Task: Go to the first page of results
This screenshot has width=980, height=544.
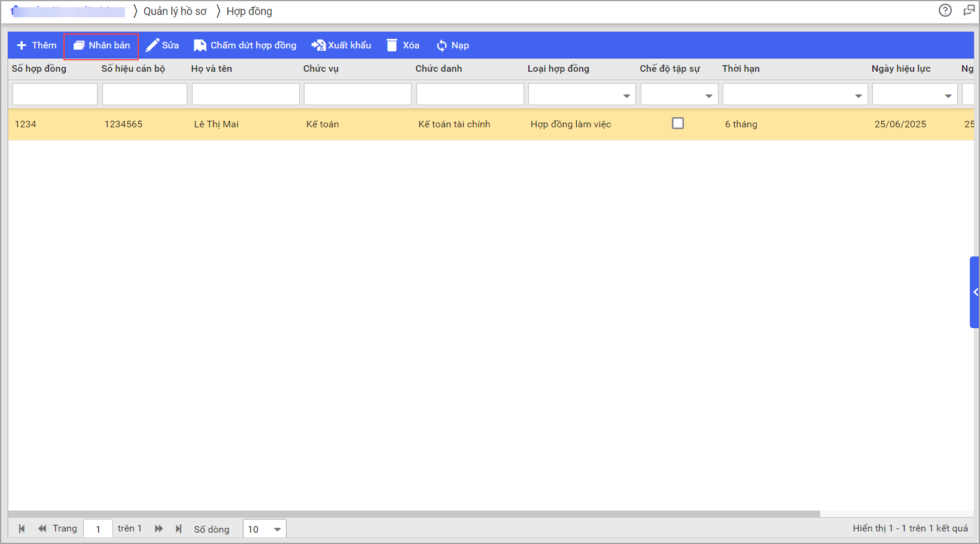Action: (x=22, y=528)
